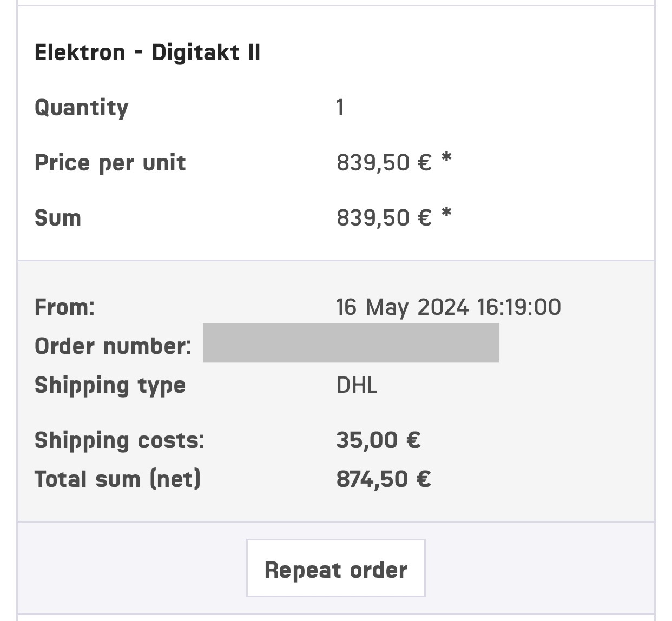Open the Elektron - Digitakt II product title
Viewport: 672px width, 621px height.
(x=147, y=52)
